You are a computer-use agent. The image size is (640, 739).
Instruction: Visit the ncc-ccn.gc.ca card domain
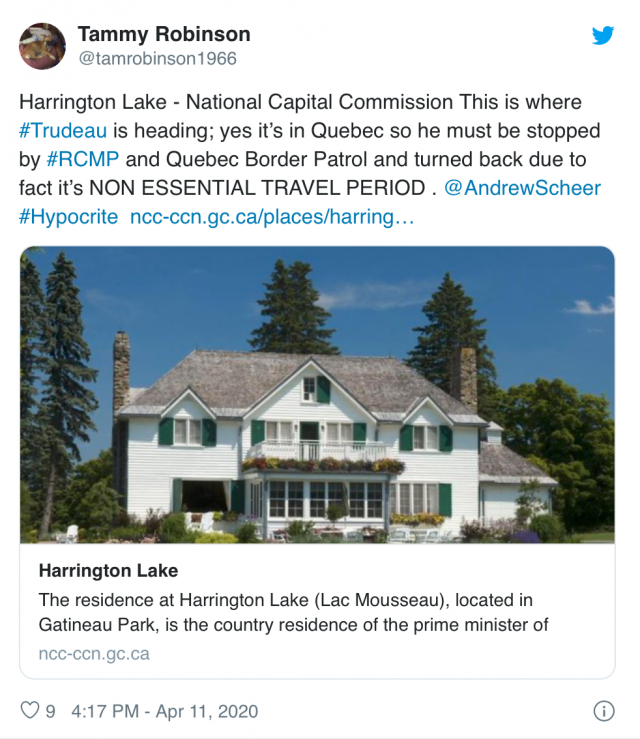coord(94,654)
